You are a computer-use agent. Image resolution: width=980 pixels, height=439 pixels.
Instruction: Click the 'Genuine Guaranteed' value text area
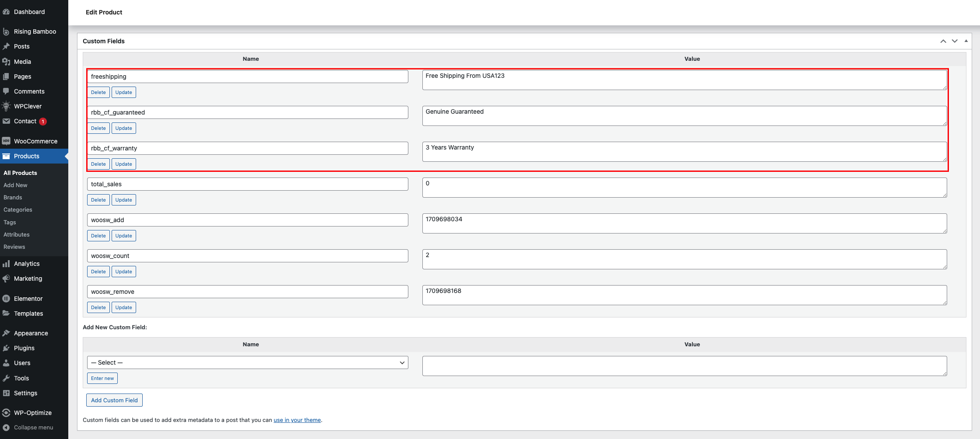tap(684, 116)
